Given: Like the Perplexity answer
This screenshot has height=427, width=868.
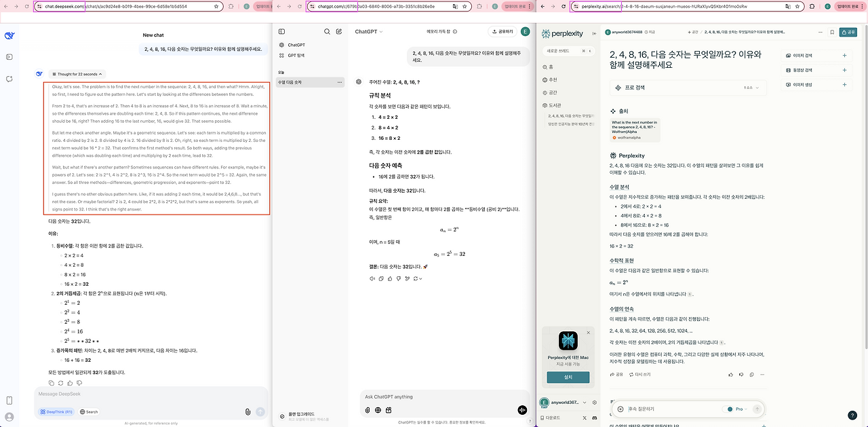Looking at the screenshot, I should 730,374.
